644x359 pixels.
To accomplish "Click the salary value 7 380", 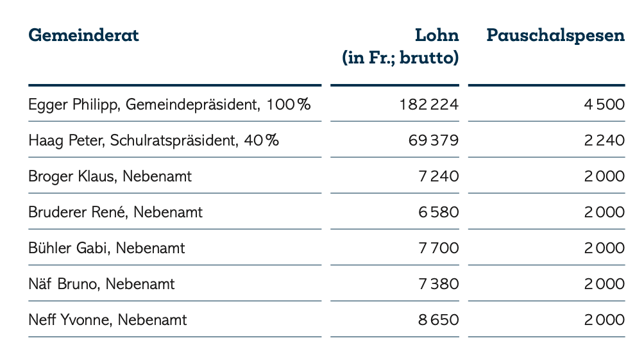I will point(438,283).
